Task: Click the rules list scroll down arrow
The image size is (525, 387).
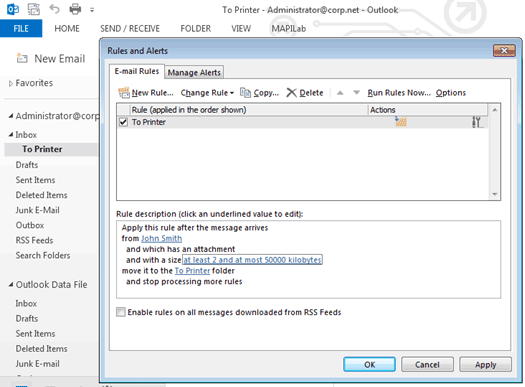Action: (x=495, y=194)
